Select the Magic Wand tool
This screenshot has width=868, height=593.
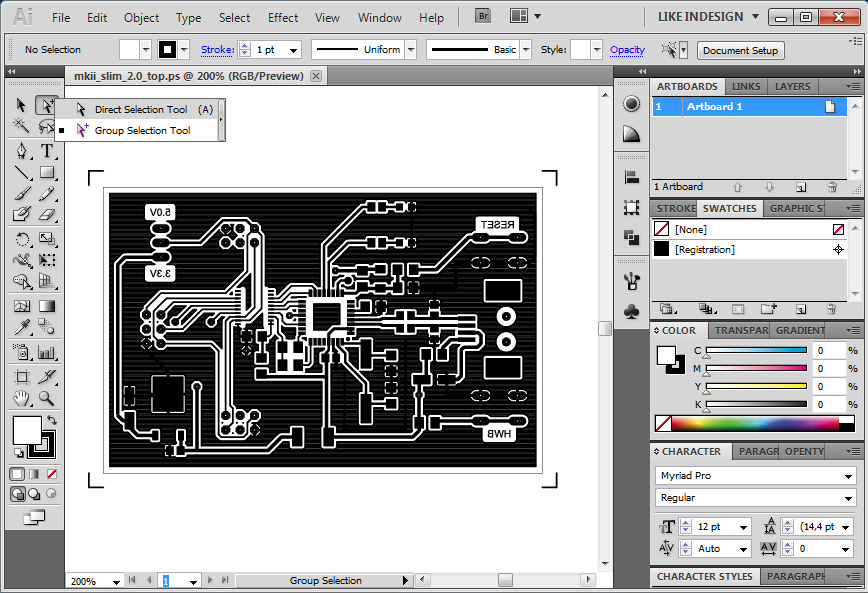[x=21, y=126]
